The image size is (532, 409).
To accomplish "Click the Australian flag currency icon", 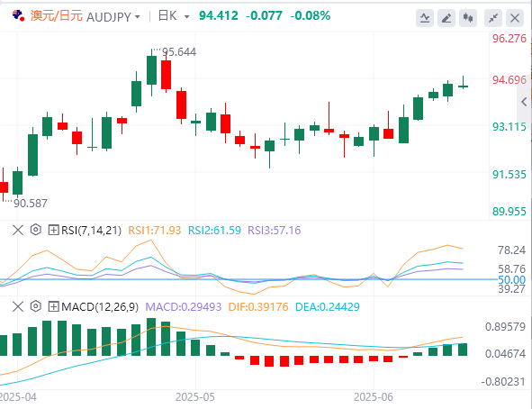I will coord(18,15).
